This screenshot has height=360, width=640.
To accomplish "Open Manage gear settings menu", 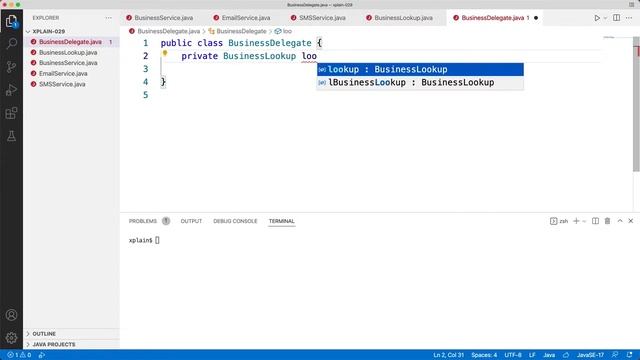I will pyautogui.click(x=11, y=338).
